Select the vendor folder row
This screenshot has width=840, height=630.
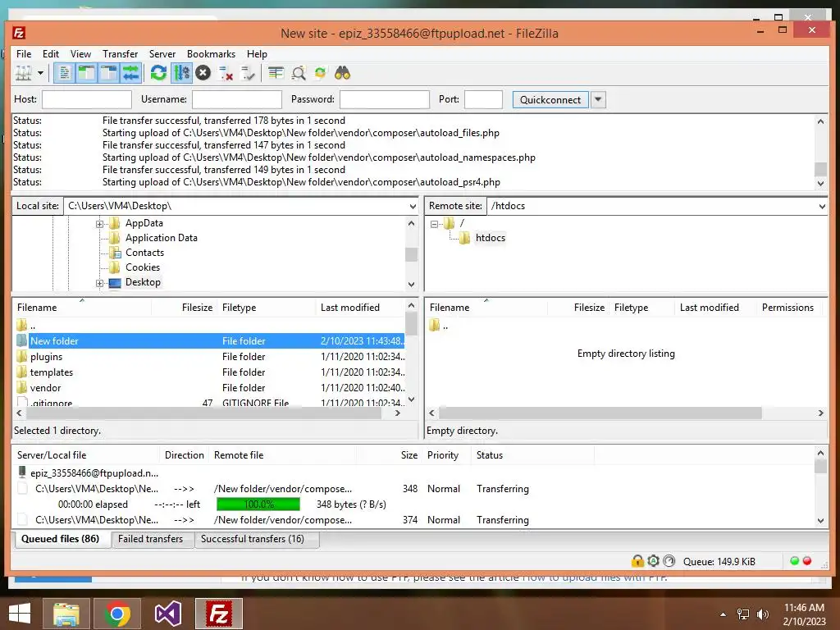coord(210,388)
